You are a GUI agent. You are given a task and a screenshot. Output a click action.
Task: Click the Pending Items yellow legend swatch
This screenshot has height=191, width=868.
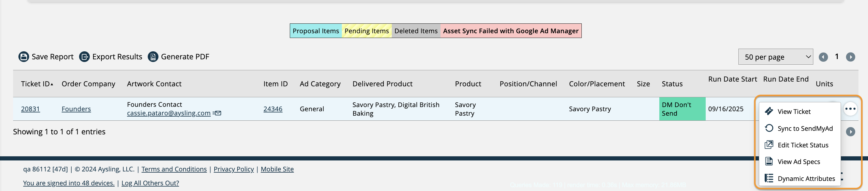point(366,31)
